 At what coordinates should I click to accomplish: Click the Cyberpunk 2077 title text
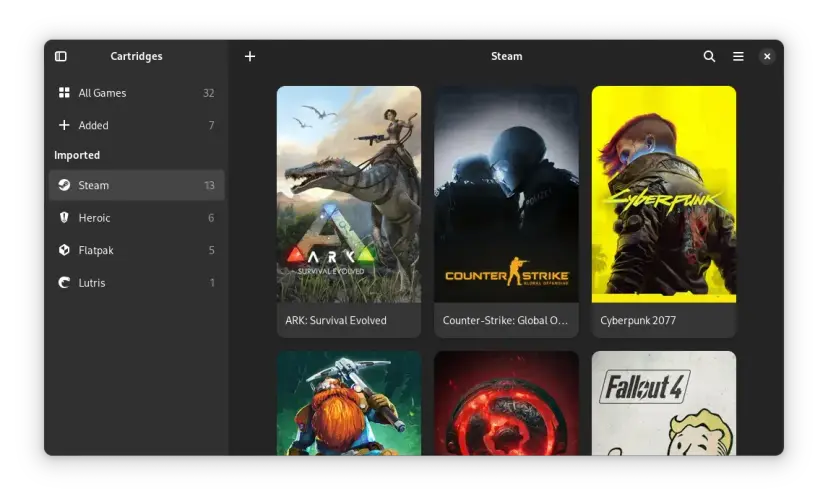coord(638,320)
